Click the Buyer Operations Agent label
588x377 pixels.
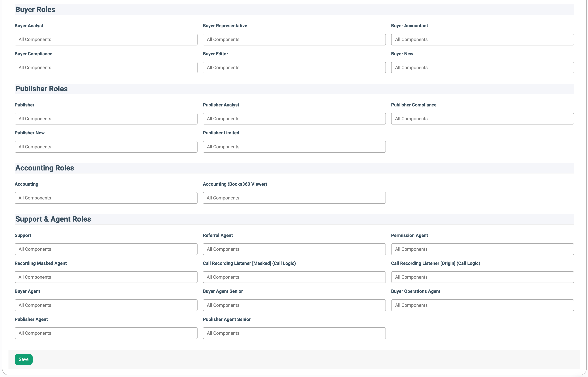(x=416, y=291)
